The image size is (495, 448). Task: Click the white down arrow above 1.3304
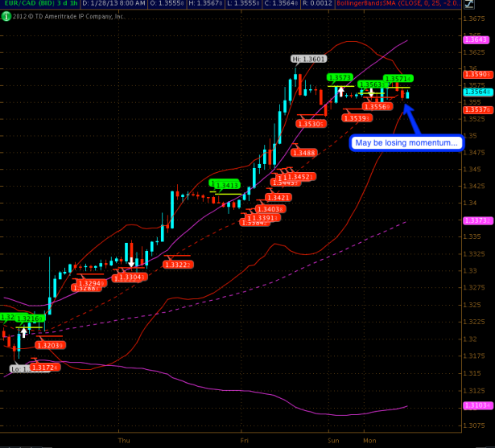pos(131,261)
